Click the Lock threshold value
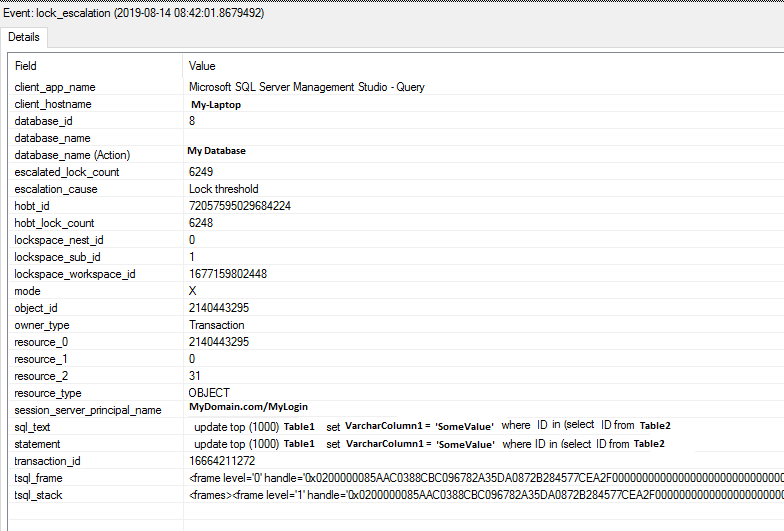784x531 pixels. (x=224, y=189)
